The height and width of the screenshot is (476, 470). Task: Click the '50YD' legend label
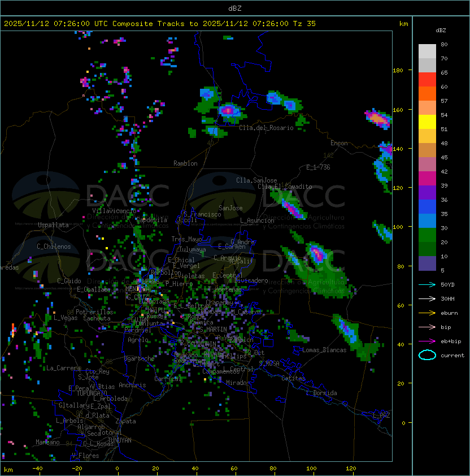447,284
